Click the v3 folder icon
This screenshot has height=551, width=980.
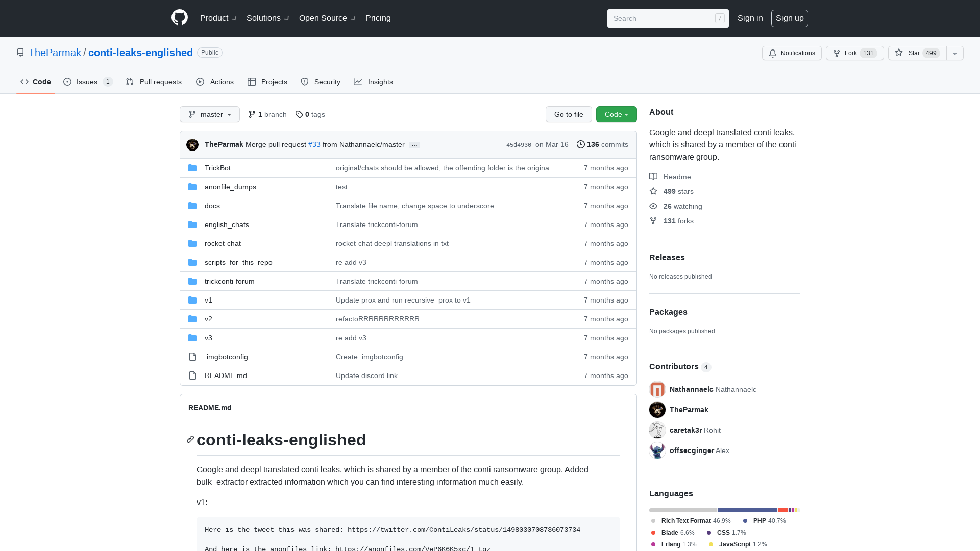[x=192, y=338]
